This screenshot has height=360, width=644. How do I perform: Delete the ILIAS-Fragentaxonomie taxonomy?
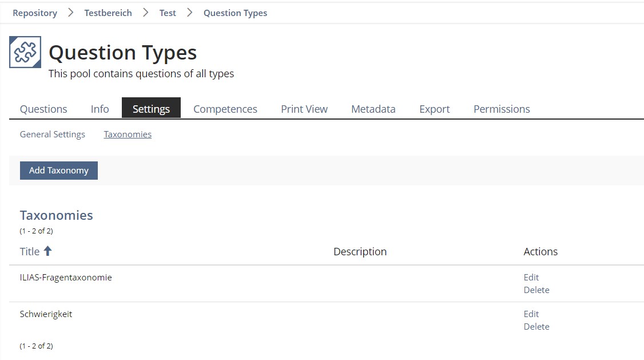[536, 290]
